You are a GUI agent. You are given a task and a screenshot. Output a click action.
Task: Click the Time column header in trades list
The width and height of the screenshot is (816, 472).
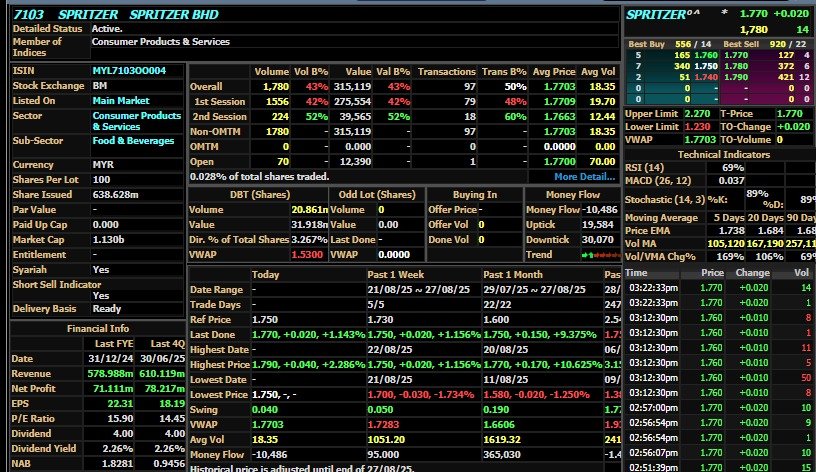[636, 273]
